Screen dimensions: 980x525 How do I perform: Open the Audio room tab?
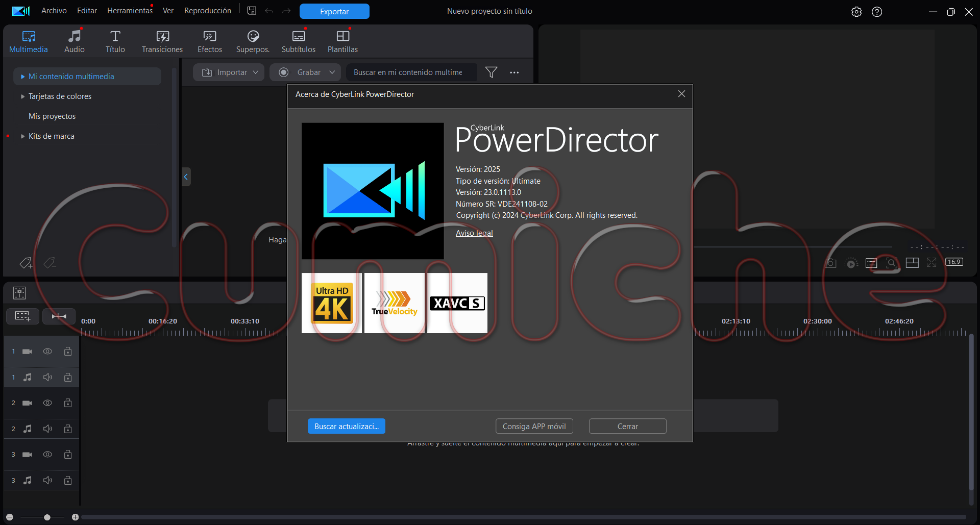click(75, 41)
